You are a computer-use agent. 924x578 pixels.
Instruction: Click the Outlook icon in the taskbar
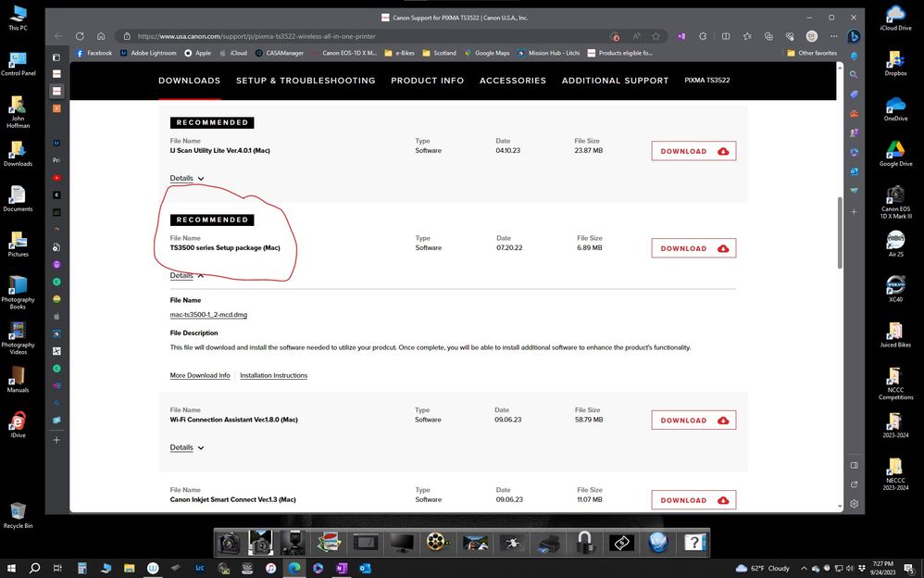[365, 568]
